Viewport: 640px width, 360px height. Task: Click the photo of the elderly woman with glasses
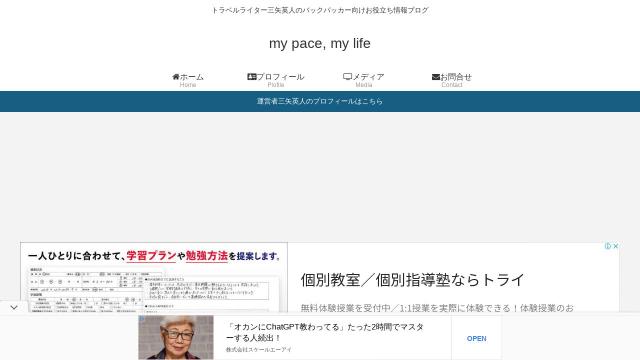click(x=176, y=337)
